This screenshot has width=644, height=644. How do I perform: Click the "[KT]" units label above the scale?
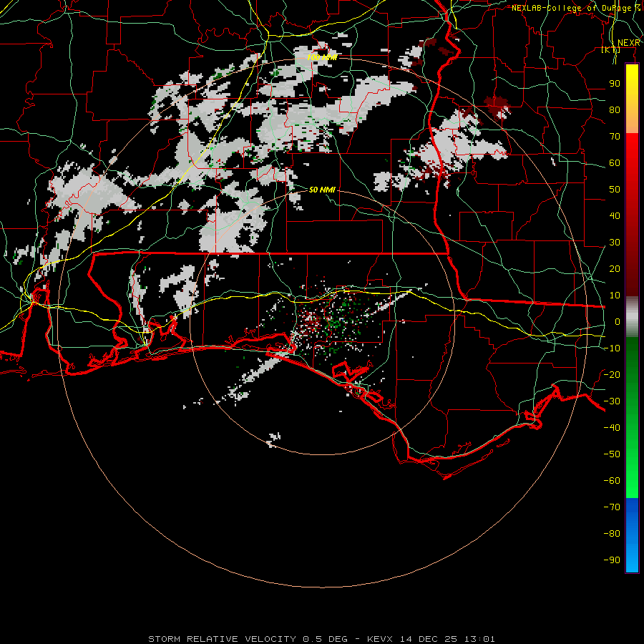point(611,49)
